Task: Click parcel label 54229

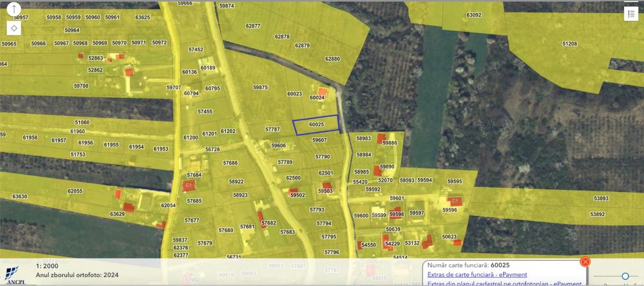Action: pos(392,243)
